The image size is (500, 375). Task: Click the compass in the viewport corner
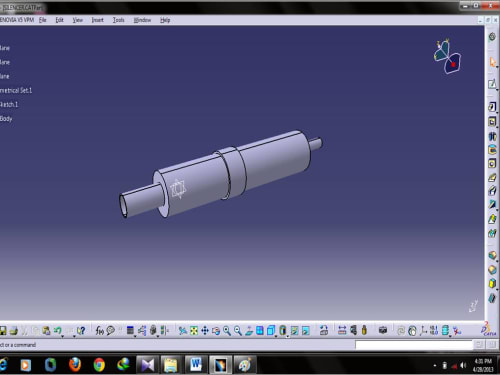(447, 57)
